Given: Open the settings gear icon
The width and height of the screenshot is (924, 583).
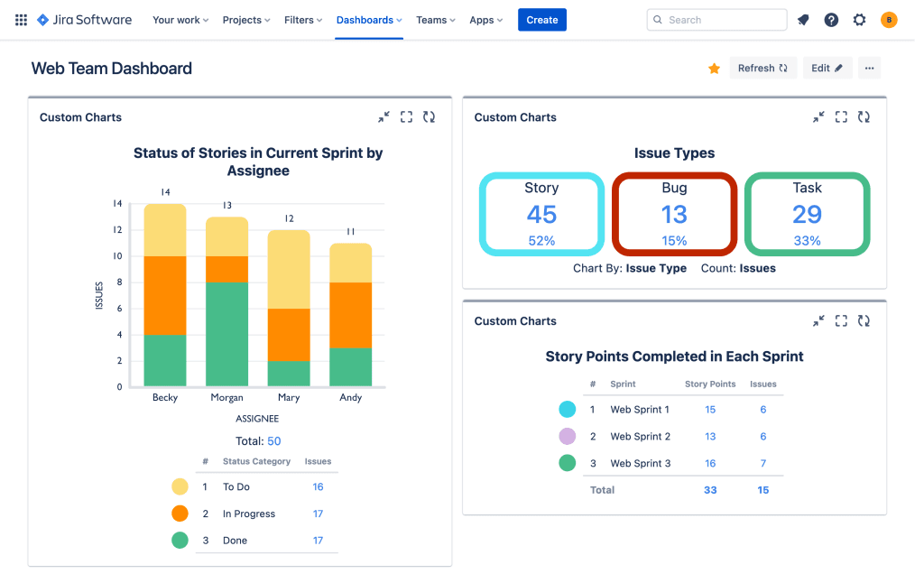Looking at the screenshot, I should click(859, 20).
